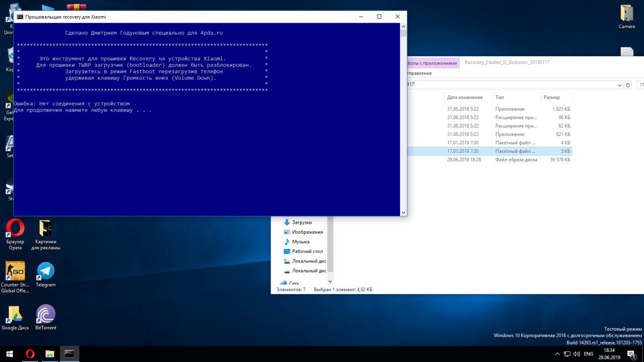Sort files by Тип column

[x=516, y=98]
